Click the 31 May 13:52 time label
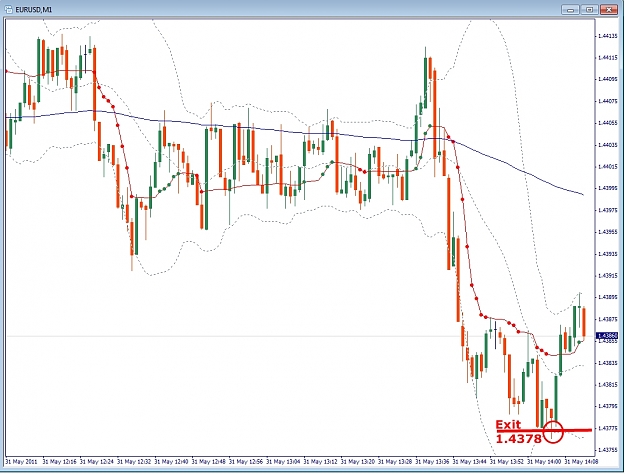Viewport: 625px width, 474px height. pyautogui.click(x=507, y=462)
